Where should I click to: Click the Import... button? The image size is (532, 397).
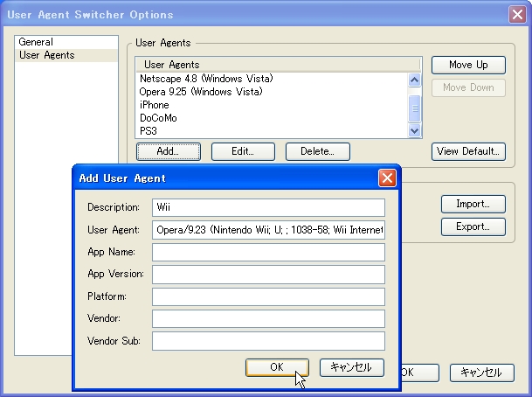click(473, 204)
